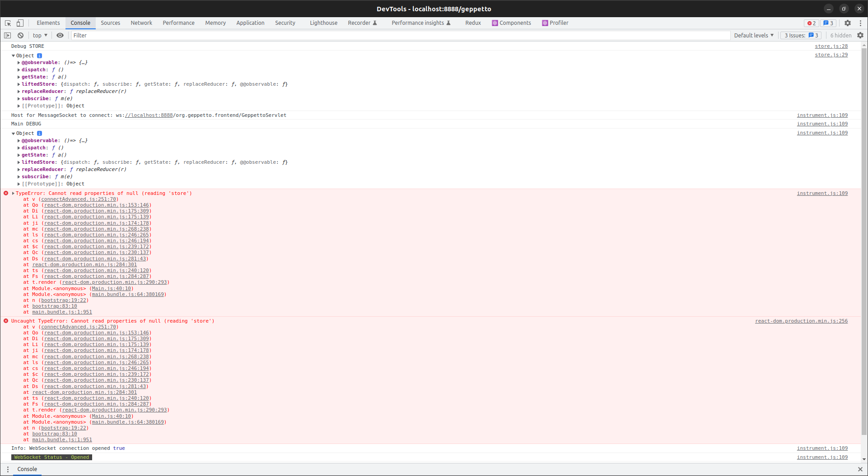Switch to the Network tab
The width and height of the screenshot is (868, 476).
[141, 23]
